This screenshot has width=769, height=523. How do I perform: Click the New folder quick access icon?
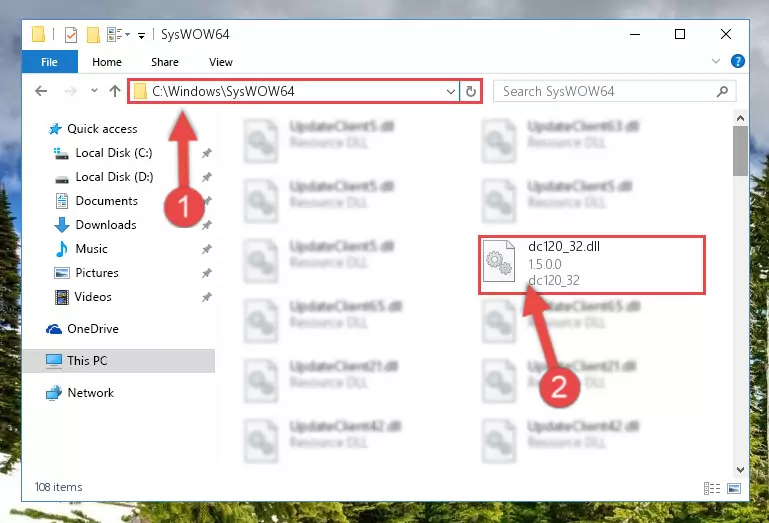pos(93,35)
